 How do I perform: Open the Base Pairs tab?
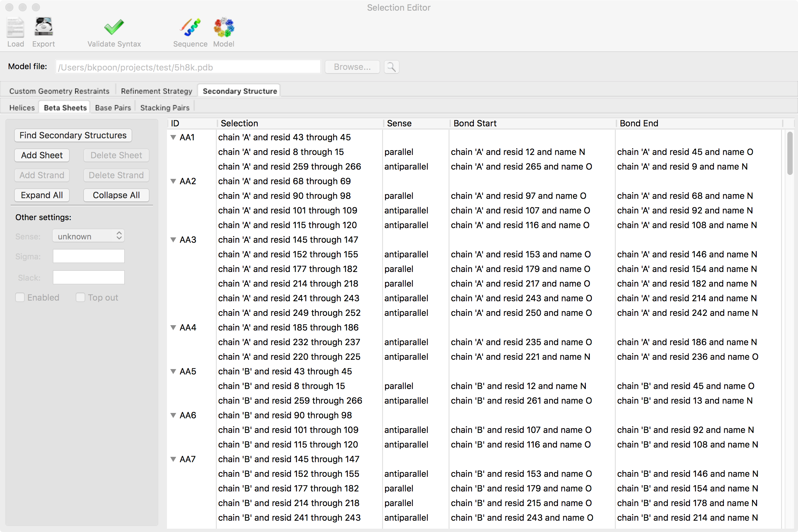coord(113,107)
